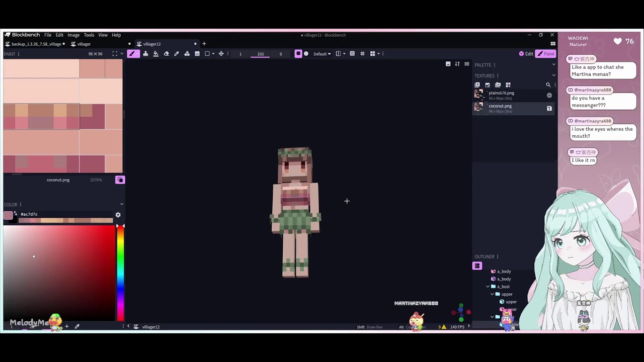Open color panel settings gear
Viewport: 644px width, 362px height.
coord(118,215)
